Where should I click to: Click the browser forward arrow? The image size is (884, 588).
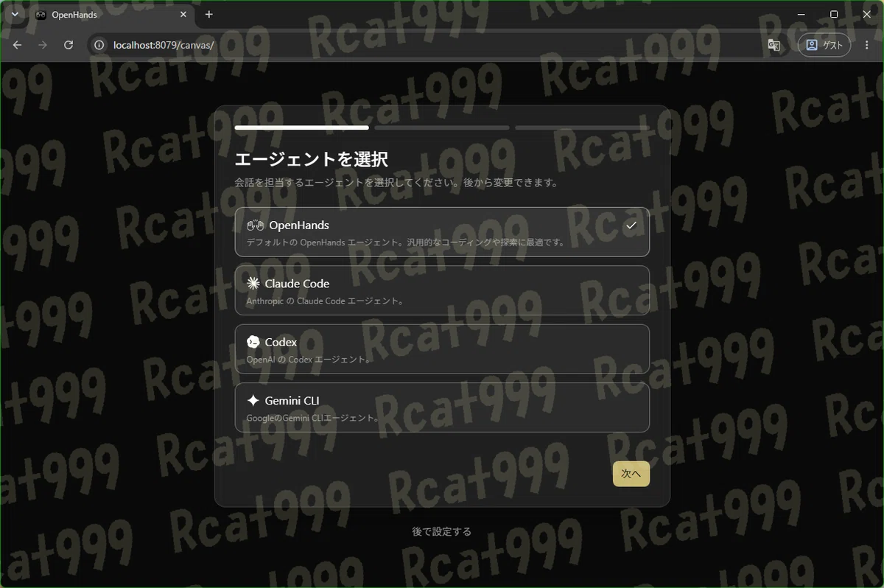(43, 45)
